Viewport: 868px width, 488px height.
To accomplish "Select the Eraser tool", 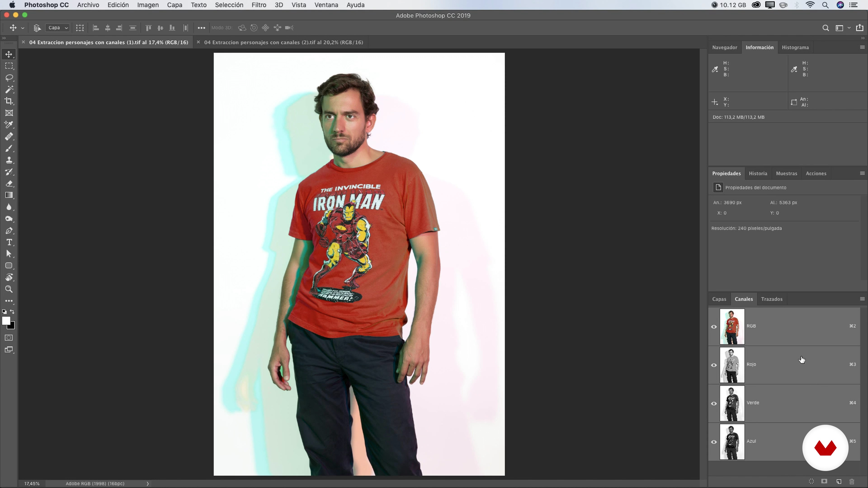I will pos(9,183).
